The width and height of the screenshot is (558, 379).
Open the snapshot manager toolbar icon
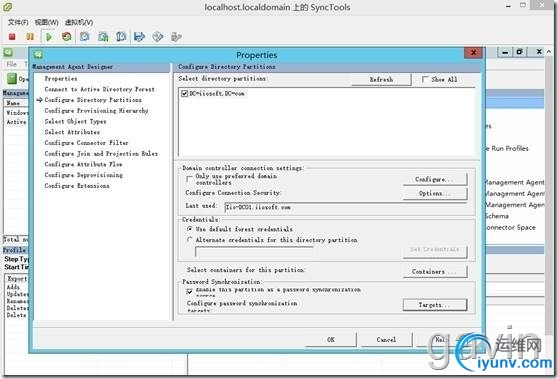(121, 37)
